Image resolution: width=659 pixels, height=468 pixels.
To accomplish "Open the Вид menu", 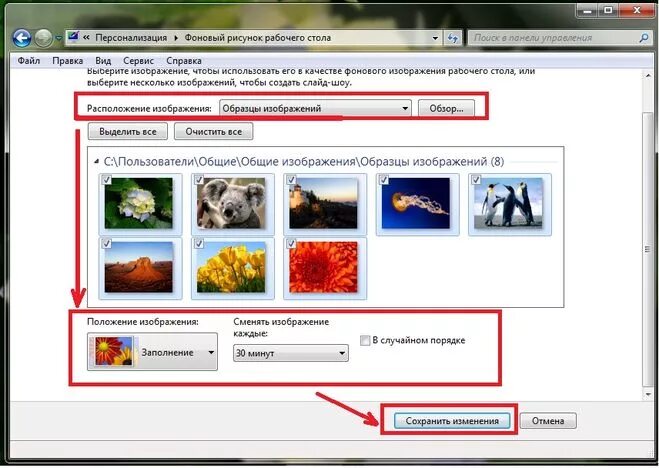I will pos(103,61).
